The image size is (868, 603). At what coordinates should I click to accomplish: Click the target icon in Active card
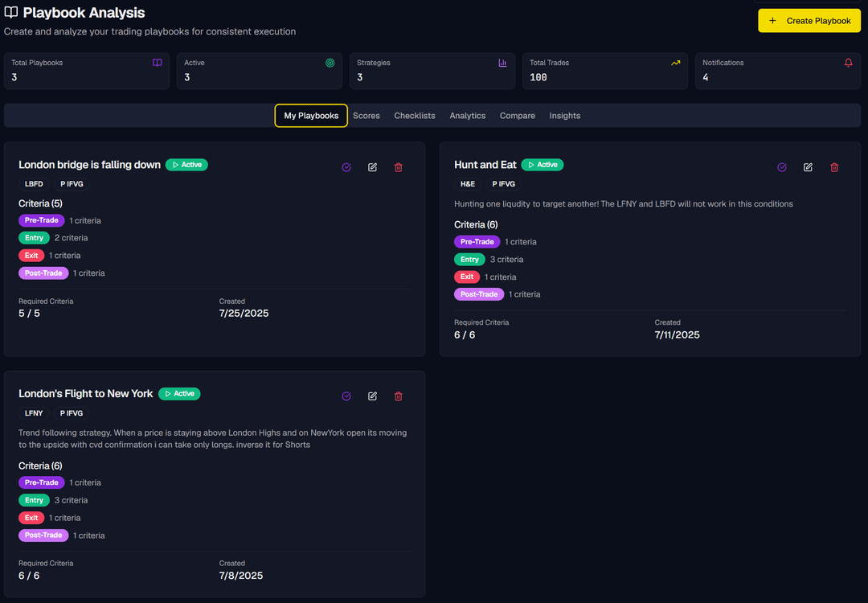(330, 63)
